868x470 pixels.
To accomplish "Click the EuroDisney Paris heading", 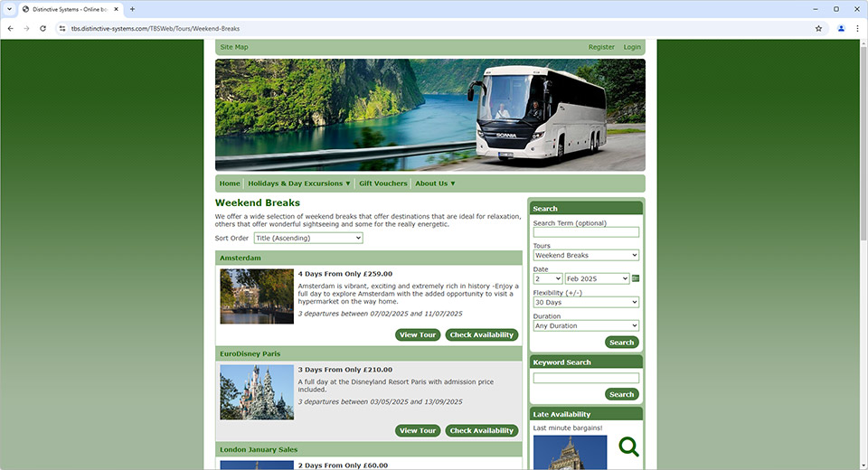I will tap(250, 353).
